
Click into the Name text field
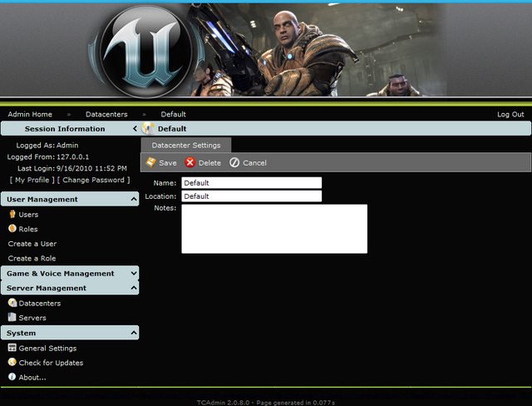[251, 183]
